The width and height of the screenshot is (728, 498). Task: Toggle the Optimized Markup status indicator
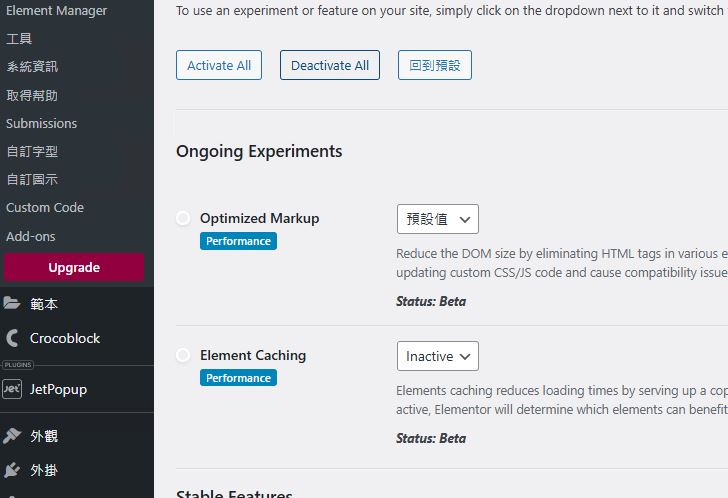[183, 218]
